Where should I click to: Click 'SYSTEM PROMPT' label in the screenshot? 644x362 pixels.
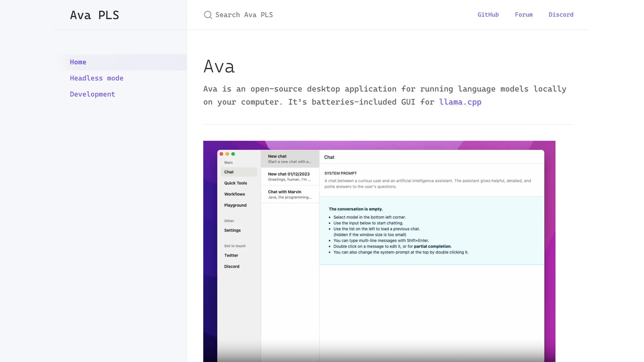340,173
